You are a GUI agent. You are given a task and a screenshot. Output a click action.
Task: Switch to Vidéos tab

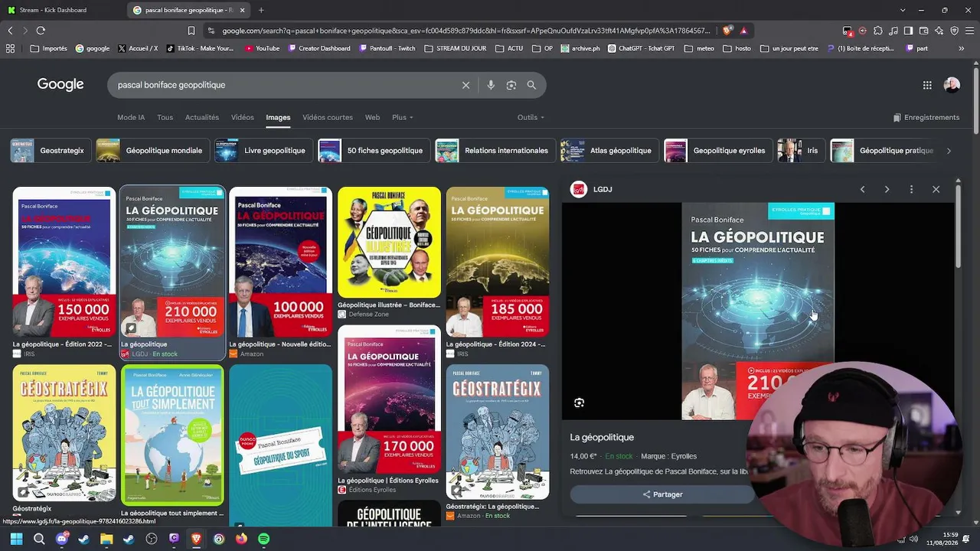[x=243, y=117]
